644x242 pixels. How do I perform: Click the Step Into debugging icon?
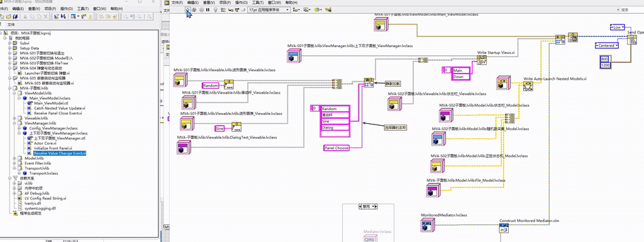click(230, 10)
